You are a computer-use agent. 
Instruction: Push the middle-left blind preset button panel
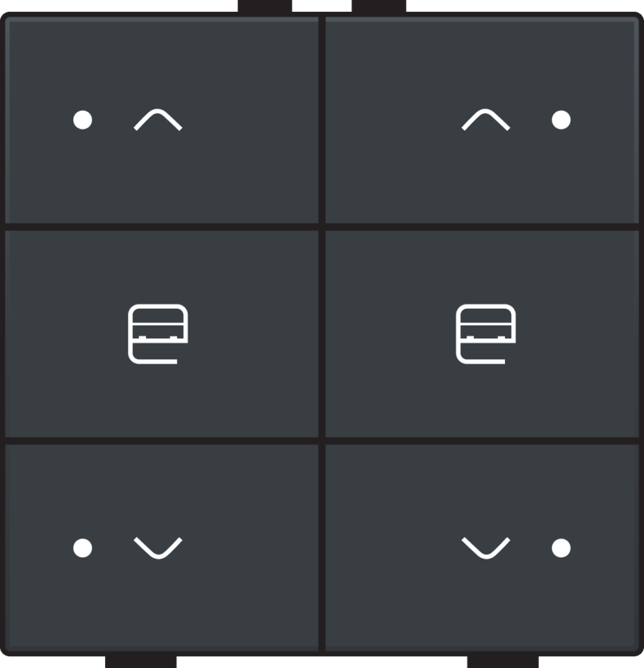click(x=161, y=334)
